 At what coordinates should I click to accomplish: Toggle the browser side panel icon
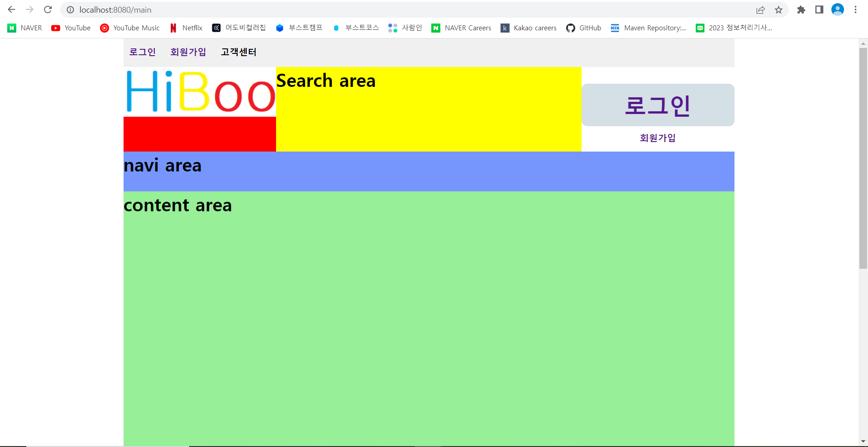pyautogui.click(x=819, y=10)
